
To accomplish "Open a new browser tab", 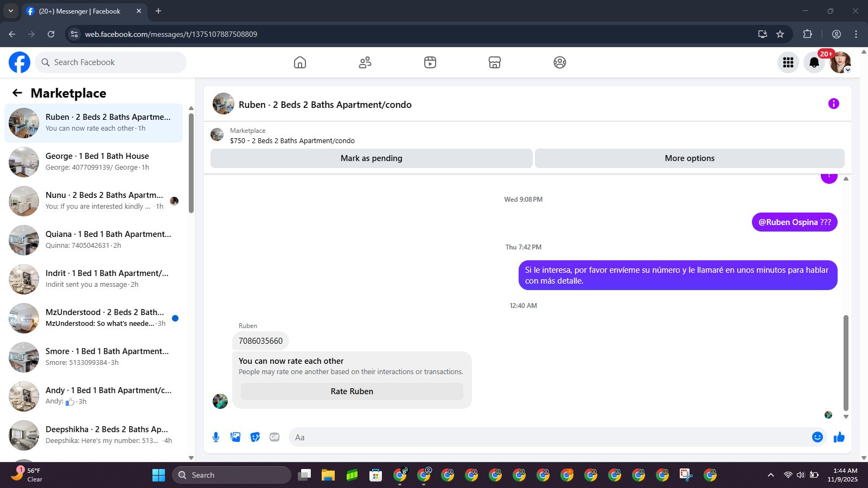I will click(158, 11).
